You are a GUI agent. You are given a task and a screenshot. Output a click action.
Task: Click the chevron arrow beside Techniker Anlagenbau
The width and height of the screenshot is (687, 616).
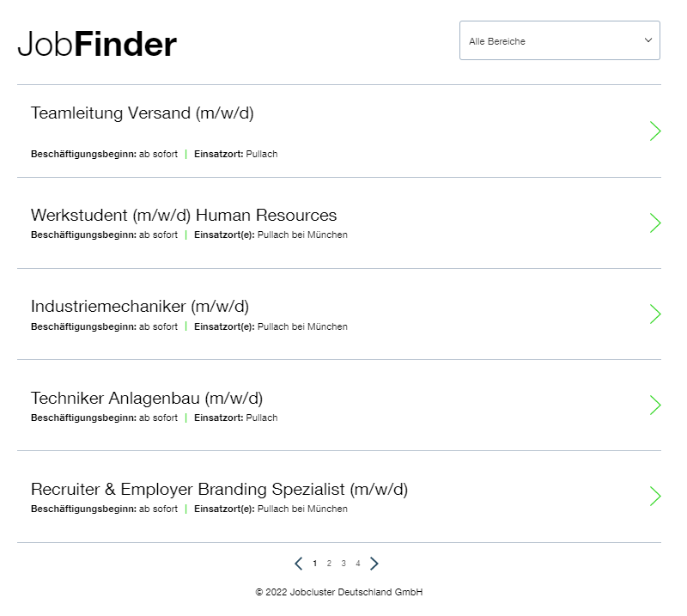(x=655, y=406)
